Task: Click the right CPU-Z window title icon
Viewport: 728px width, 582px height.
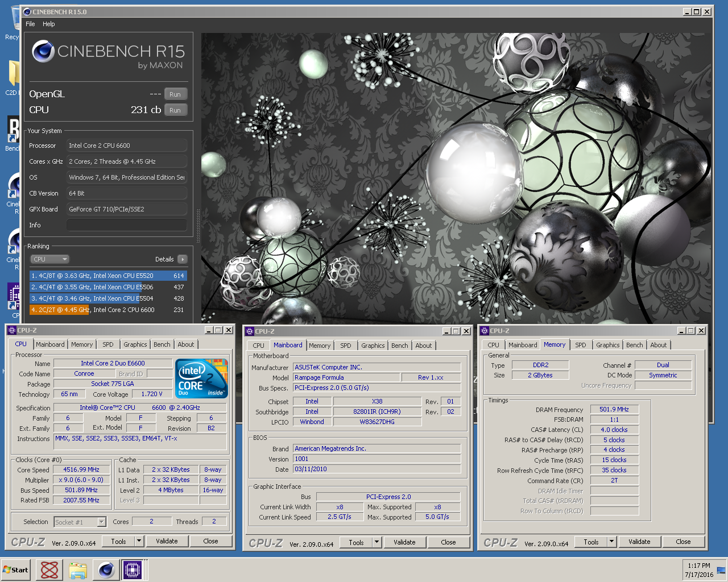Action: click(485, 331)
